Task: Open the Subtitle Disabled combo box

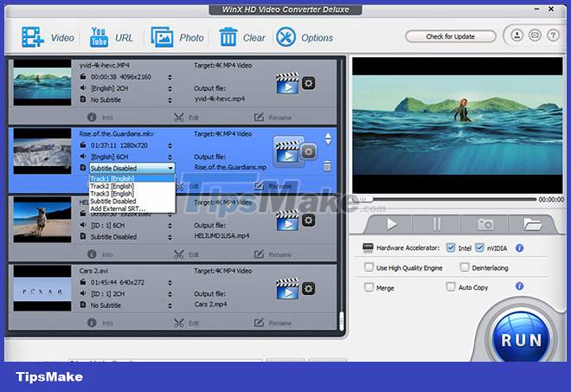Action: click(132, 168)
